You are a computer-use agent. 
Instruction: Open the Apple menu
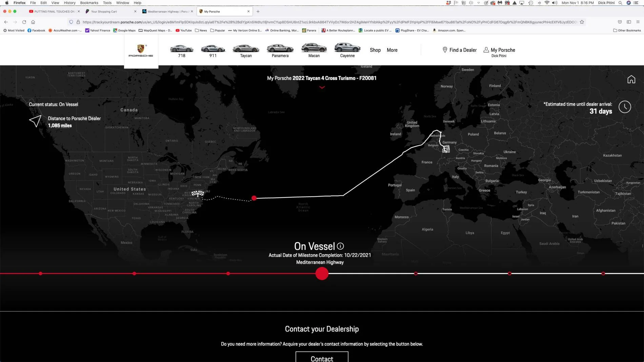pyautogui.click(x=7, y=3)
